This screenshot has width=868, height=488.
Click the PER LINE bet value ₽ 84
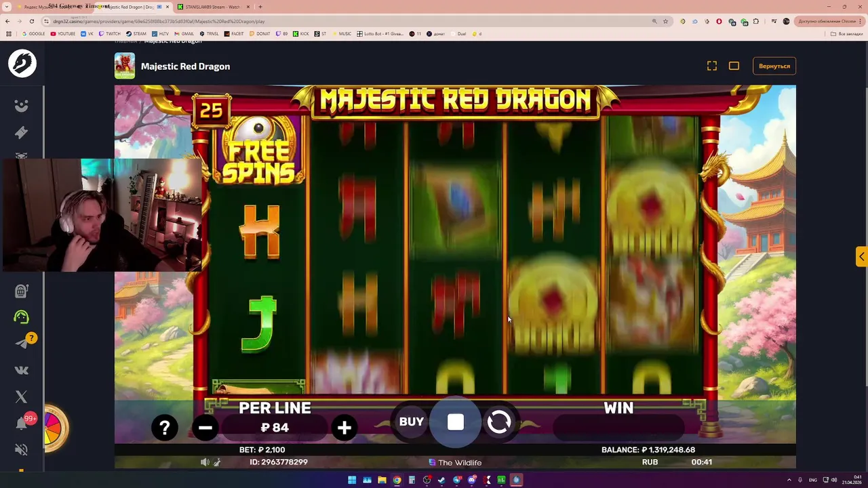point(275,428)
